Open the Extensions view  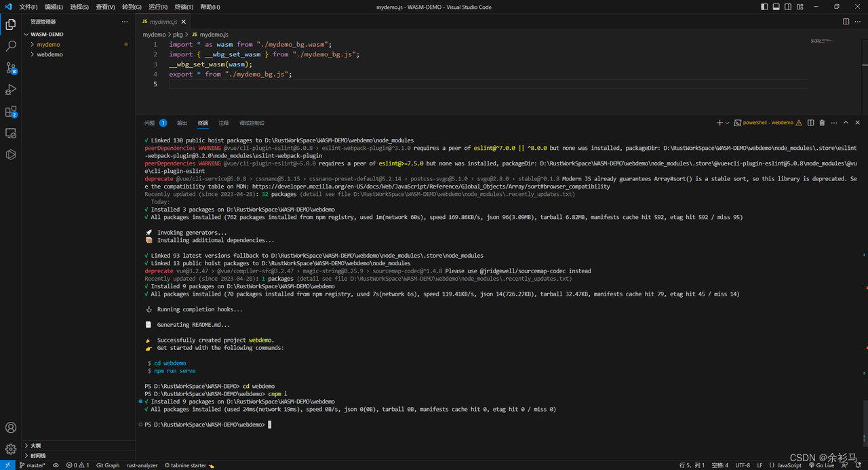(x=11, y=111)
